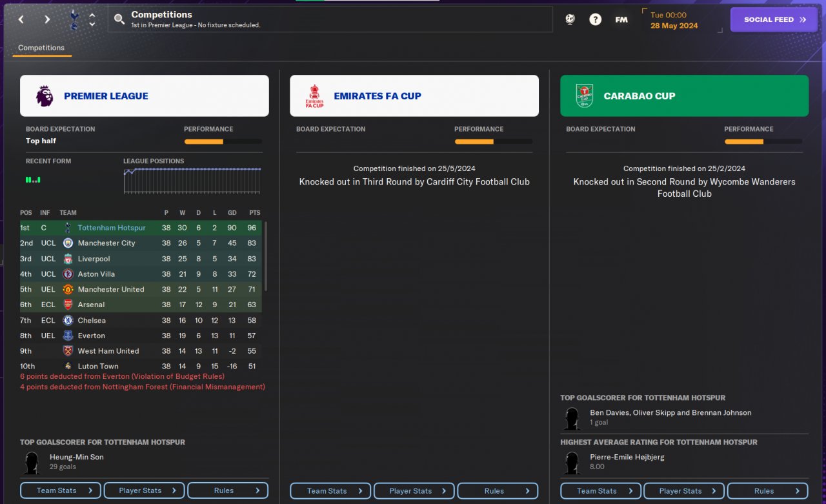Image resolution: width=826 pixels, height=504 pixels.
Task: Click the Manchester United badge in table
Action: tap(68, 290)
